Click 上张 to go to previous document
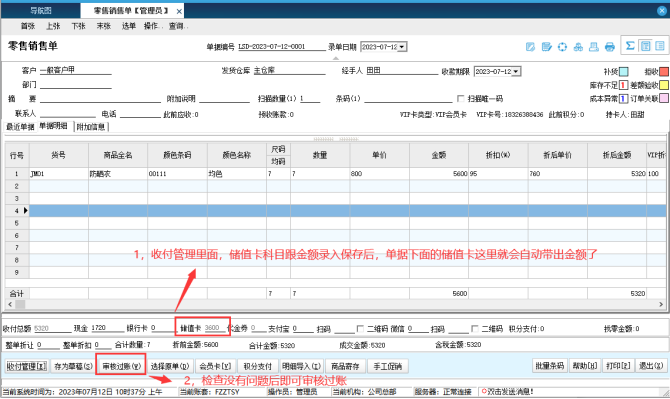 53,26
